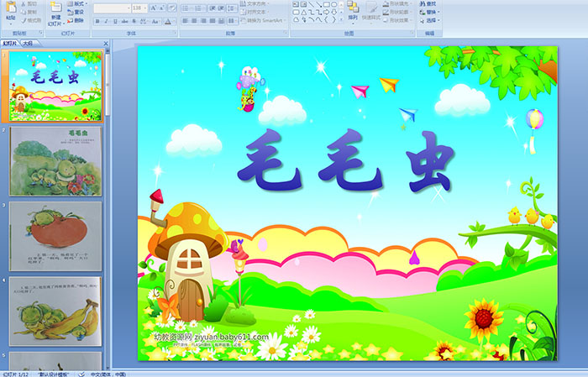This screenshot has height=377, width=588.
Task: Click the 毛毛虫 title on the slide
Action: [x=346, y=161]
